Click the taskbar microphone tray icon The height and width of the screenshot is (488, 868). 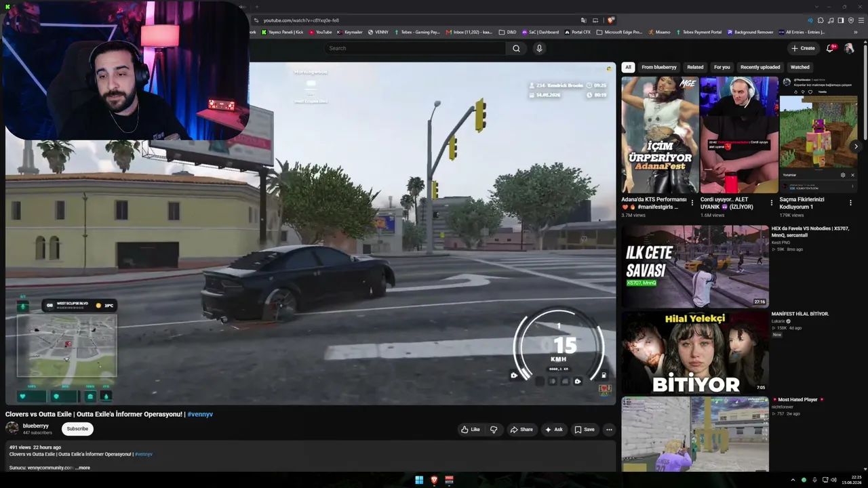click(x=814, y=480)
